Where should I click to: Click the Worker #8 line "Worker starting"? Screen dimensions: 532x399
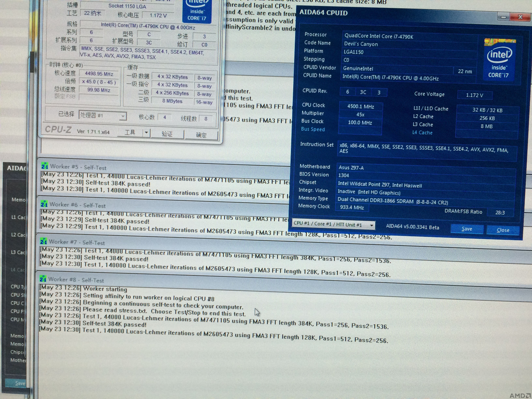(x=83, y=288)
